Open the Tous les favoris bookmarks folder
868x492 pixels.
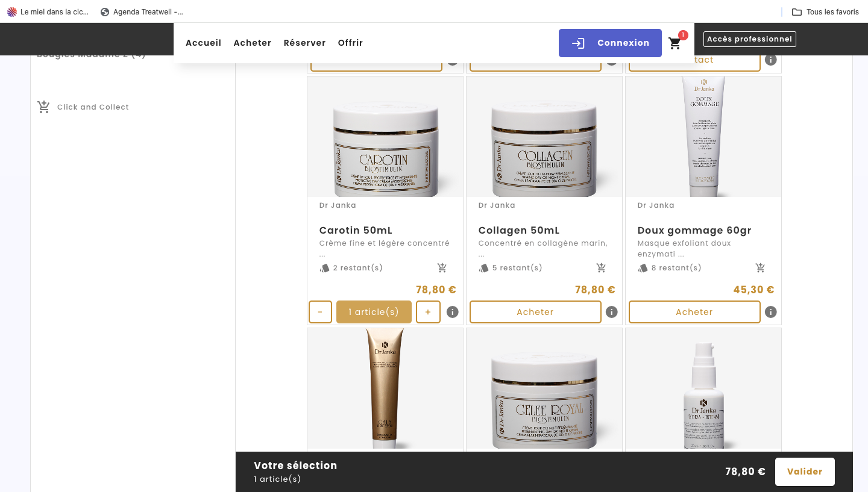825,12
